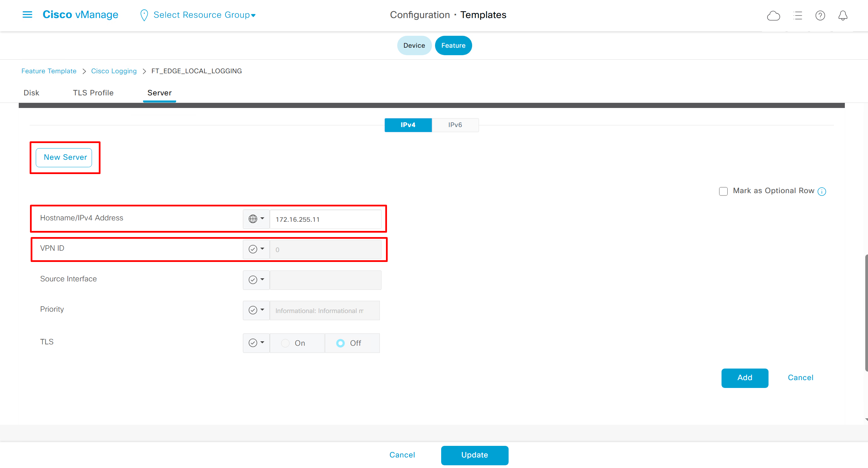This screenshot has width=868, height=468.
Task: Open the Cisco Logging breadcrumb link
Action: pos(114,71)
